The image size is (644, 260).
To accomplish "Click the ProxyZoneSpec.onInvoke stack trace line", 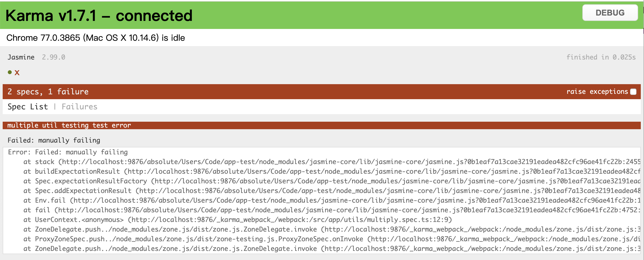I will click(x=332, y=239).
